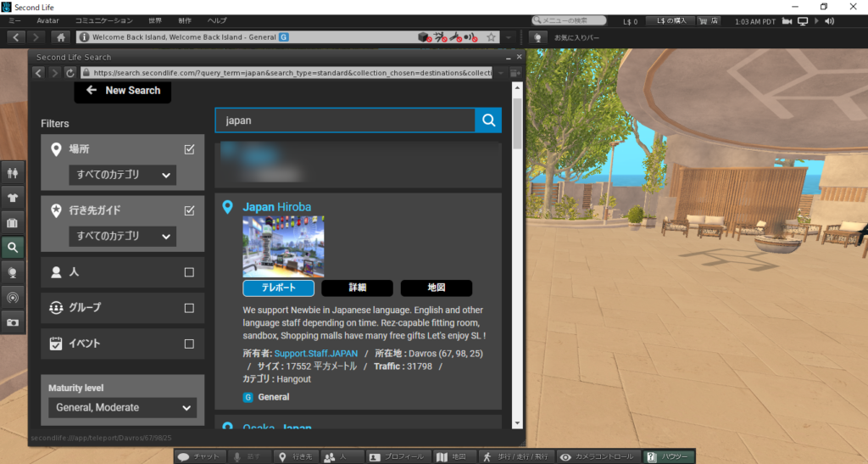Go back in the Second Life Search browser
The image size is (868, 464).
(x=38, y=73)
